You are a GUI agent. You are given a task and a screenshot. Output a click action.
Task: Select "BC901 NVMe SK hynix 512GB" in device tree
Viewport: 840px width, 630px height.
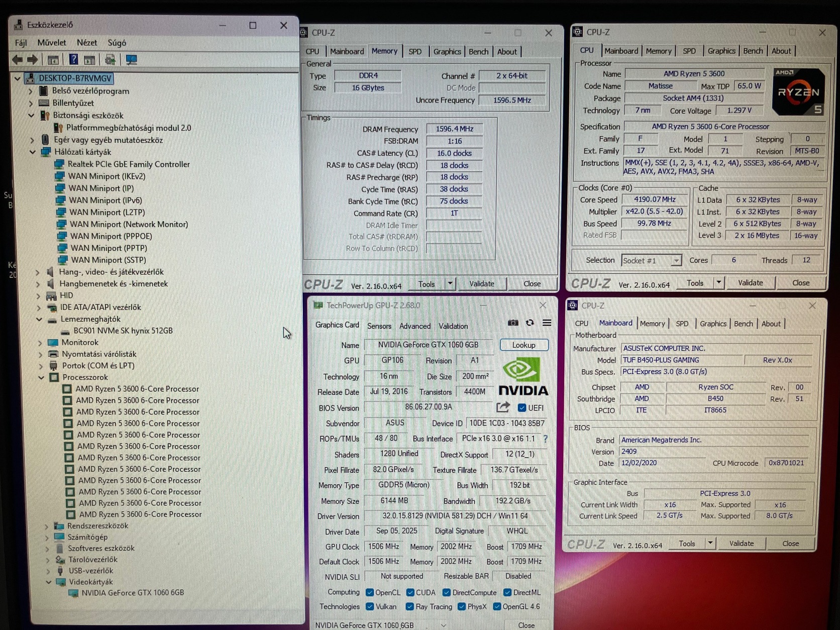pos(123,331)
